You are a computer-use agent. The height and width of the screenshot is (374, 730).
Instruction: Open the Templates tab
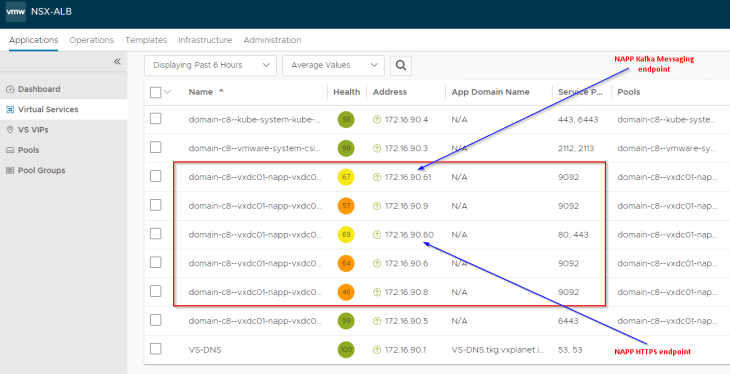146,40
